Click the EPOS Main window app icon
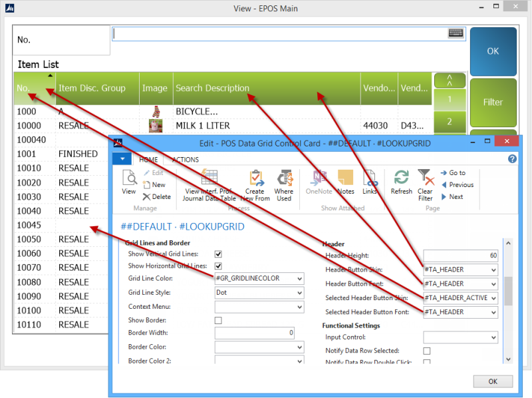This screenshot has width=532, height=398. tap(9, 8)
